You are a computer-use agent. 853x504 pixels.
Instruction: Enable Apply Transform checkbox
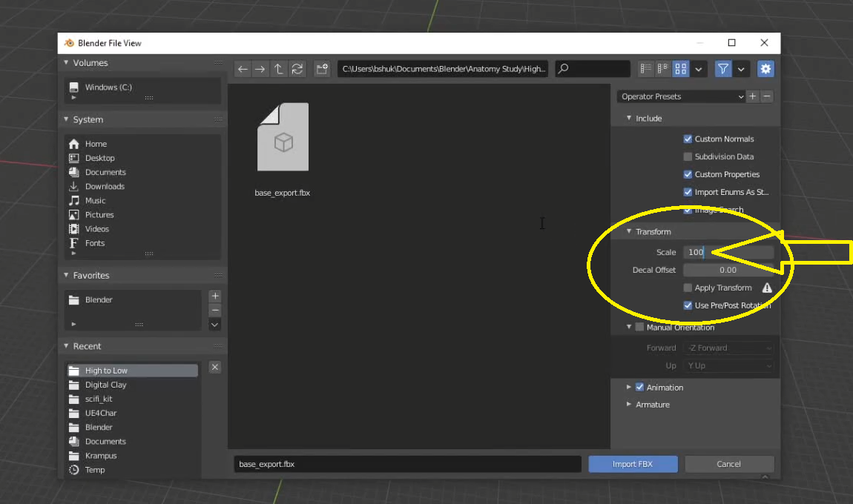(x=688, y=288)
